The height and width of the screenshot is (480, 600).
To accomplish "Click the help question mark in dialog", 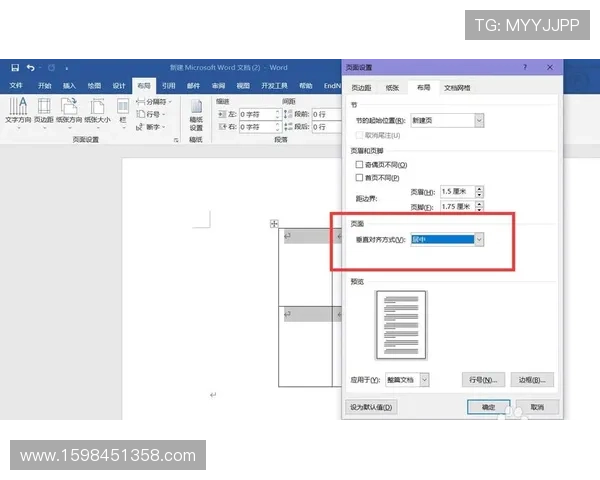I will pyautogui.click(x=525, y=67).
